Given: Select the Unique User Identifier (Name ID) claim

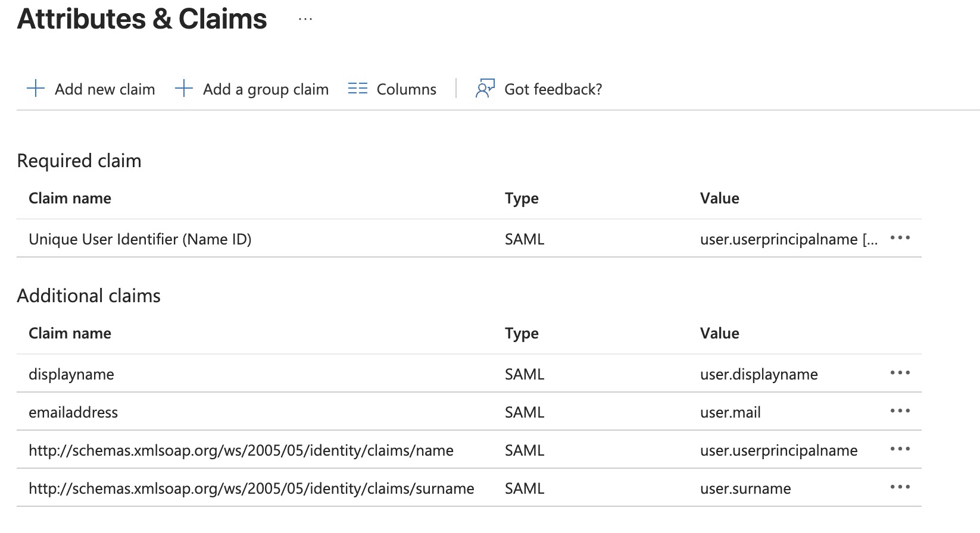Looking at the screenshot, I should pos(140,239).
